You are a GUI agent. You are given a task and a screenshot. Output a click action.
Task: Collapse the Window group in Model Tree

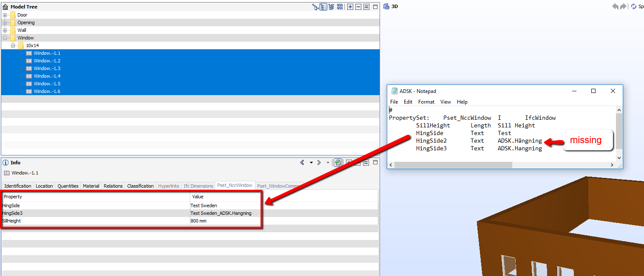point(5,37)
